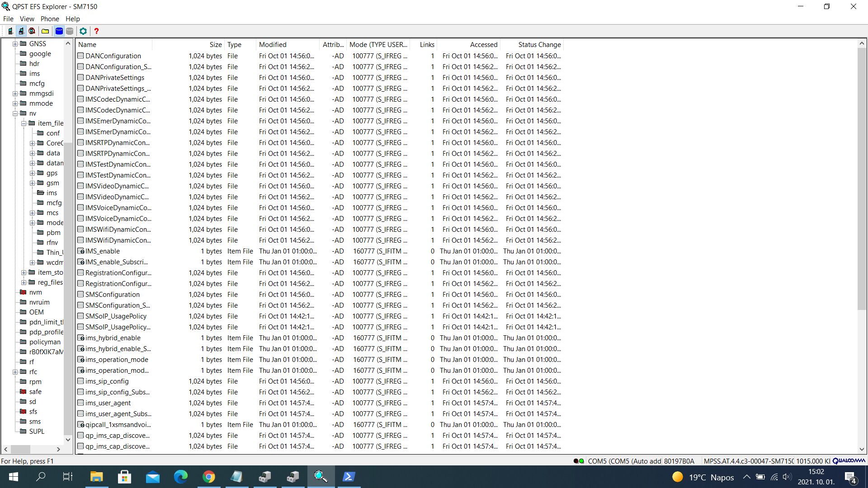Click the IMS_enable item file icon
This screenshot has height=488, width=868.
(81, 251)
